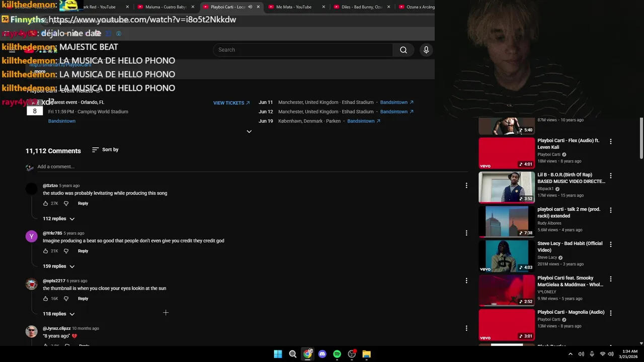
Task: Like the comment by @Yrkr785
Action: click(x=45, y=251)
